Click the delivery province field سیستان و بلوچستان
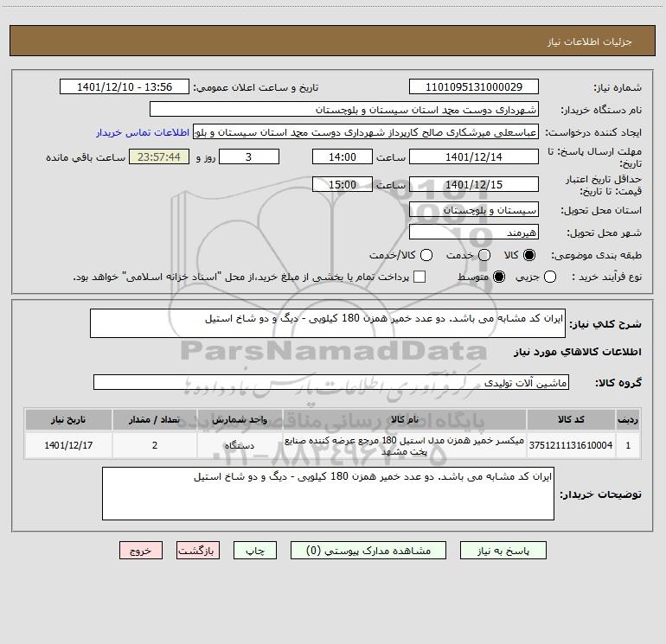The image size is (666, 644). [474, 210]
